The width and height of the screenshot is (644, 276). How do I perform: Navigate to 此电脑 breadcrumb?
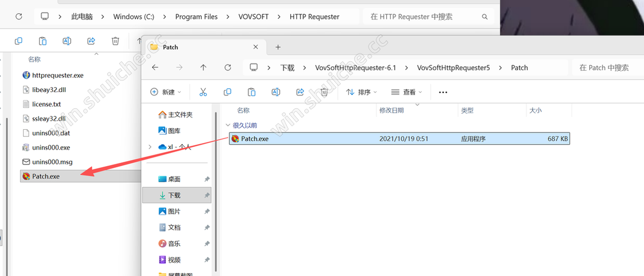point(82,17)
